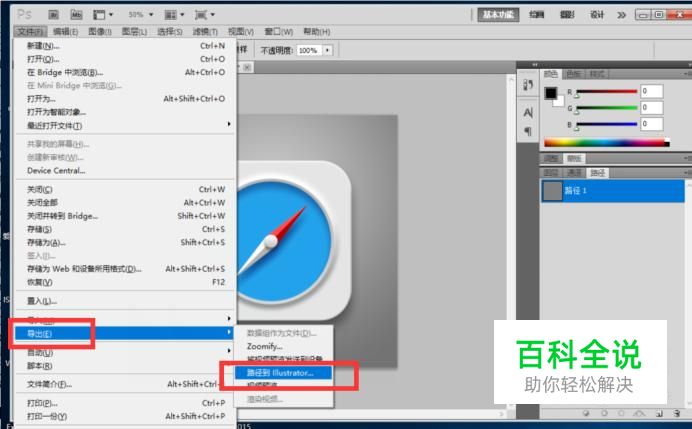This screenshot has width=692, height=429.
Task: Open the arrange documents dropdown
Action: (x=174, y=15)
